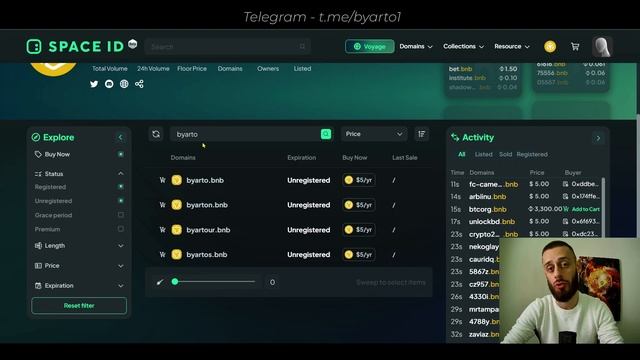Click the yellow BNB chain coin icon
The image size is (640, 360).
coord(550,47)
